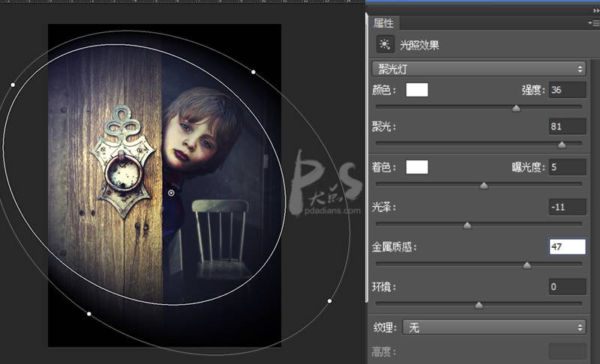600x364 pixels.
Task: Click the bottom-left spotlight ellipse handle
Action: click(x=89, y=314)
